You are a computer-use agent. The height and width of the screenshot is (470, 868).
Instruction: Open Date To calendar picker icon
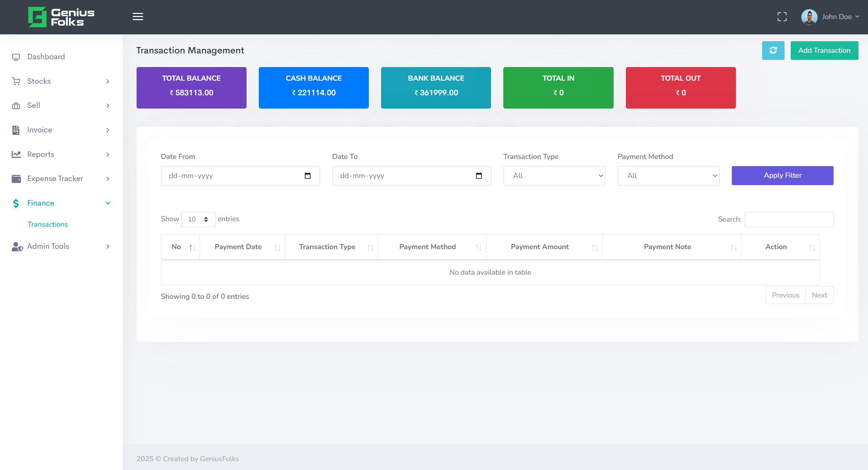click(479, 176)
